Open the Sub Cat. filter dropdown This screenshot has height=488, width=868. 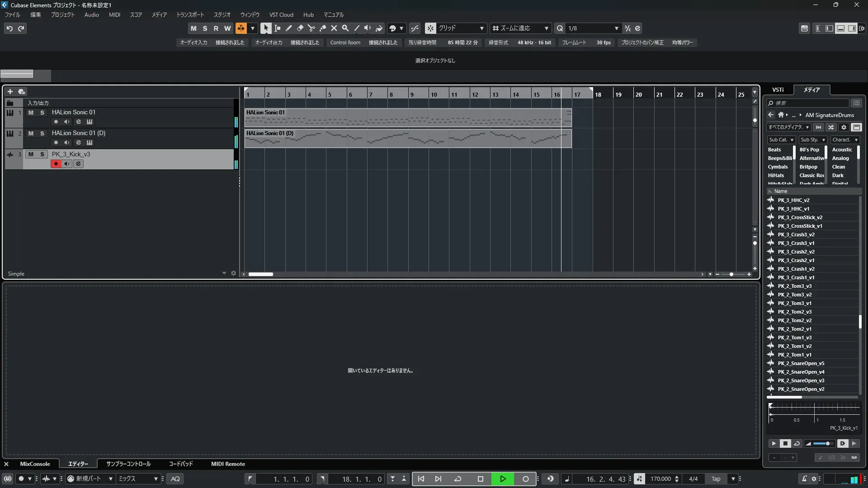point(781,140)
